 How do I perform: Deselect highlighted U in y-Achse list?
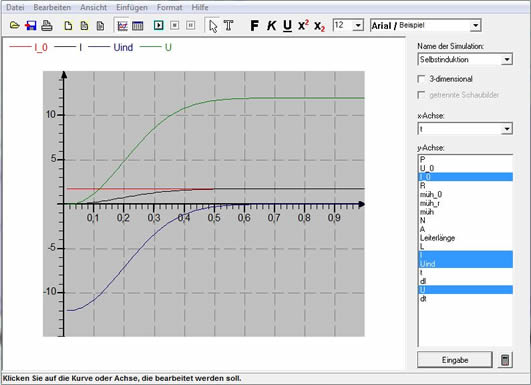pos(465,290)
